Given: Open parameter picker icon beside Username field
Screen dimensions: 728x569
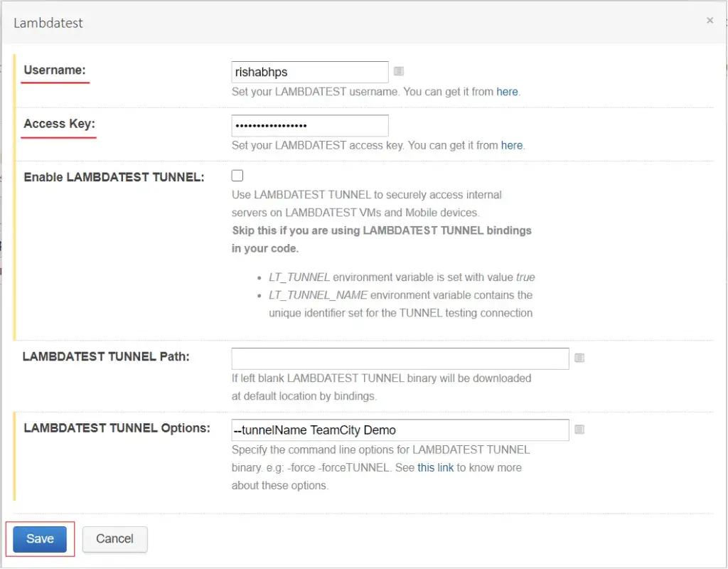Looking at the screenshot, I should tap(398, 70).
